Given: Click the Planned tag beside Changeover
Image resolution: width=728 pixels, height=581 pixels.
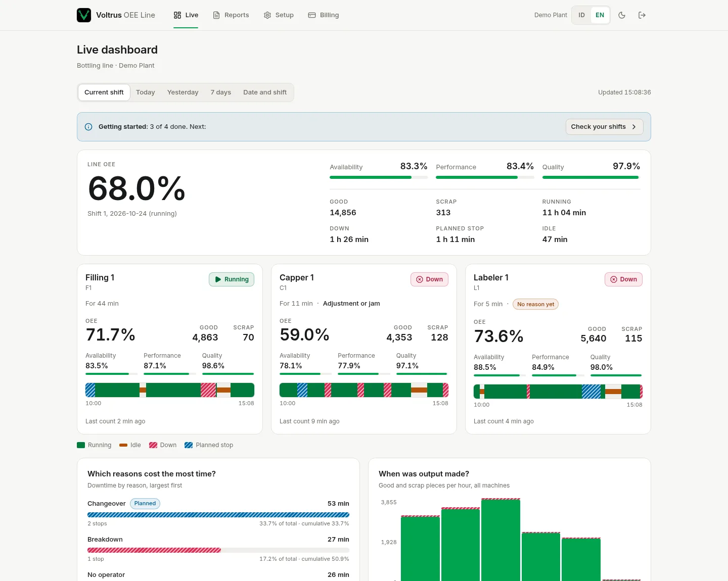Looking at the screenshot, I should [x=145, y=504].
